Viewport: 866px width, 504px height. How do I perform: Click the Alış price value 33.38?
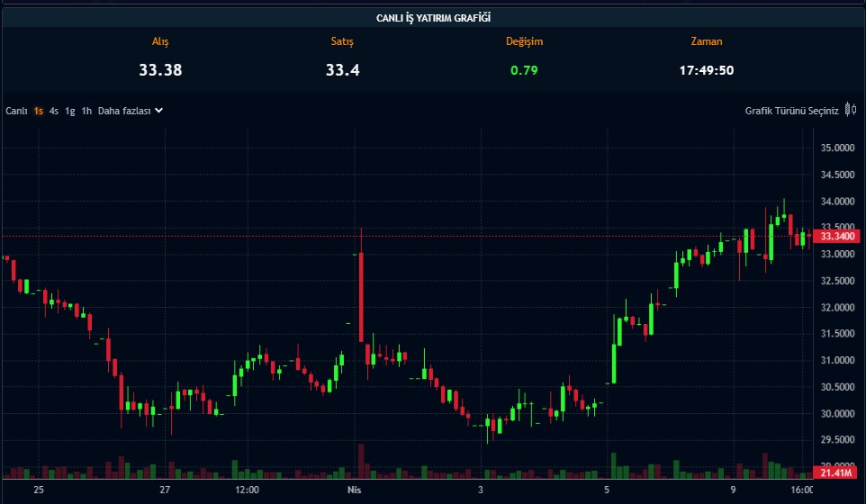(x=160, y=70)
